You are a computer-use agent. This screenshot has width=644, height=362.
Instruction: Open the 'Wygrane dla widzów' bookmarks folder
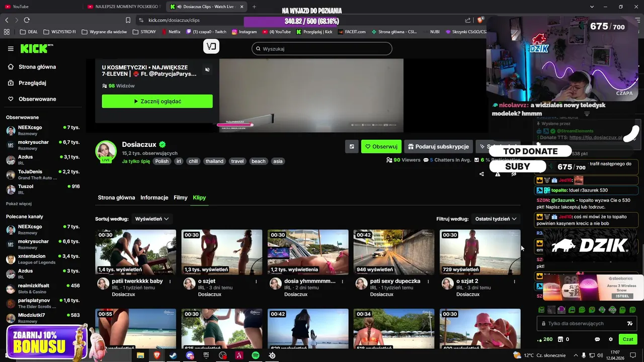tap(104, 32)
